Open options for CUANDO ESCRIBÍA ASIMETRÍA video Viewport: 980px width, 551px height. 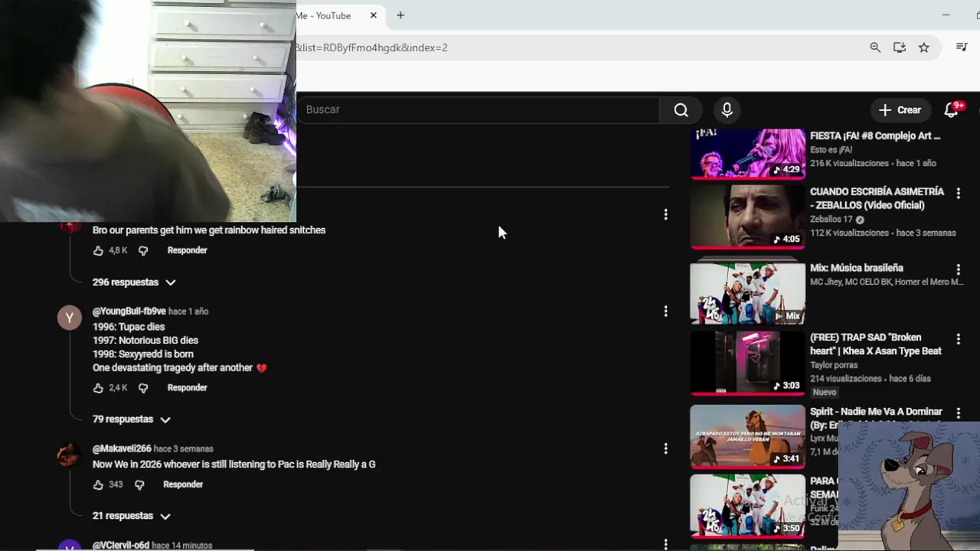pyautogui.click(x=958, y=193)
